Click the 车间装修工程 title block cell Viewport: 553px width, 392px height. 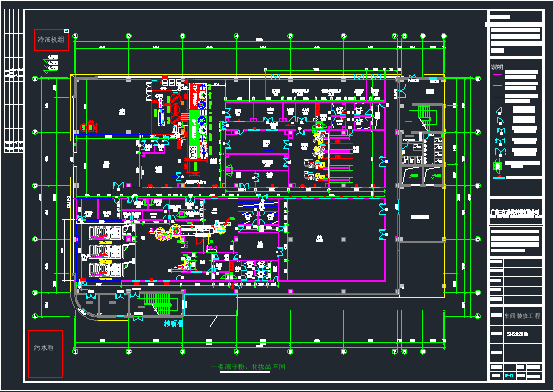coord(523,316)
